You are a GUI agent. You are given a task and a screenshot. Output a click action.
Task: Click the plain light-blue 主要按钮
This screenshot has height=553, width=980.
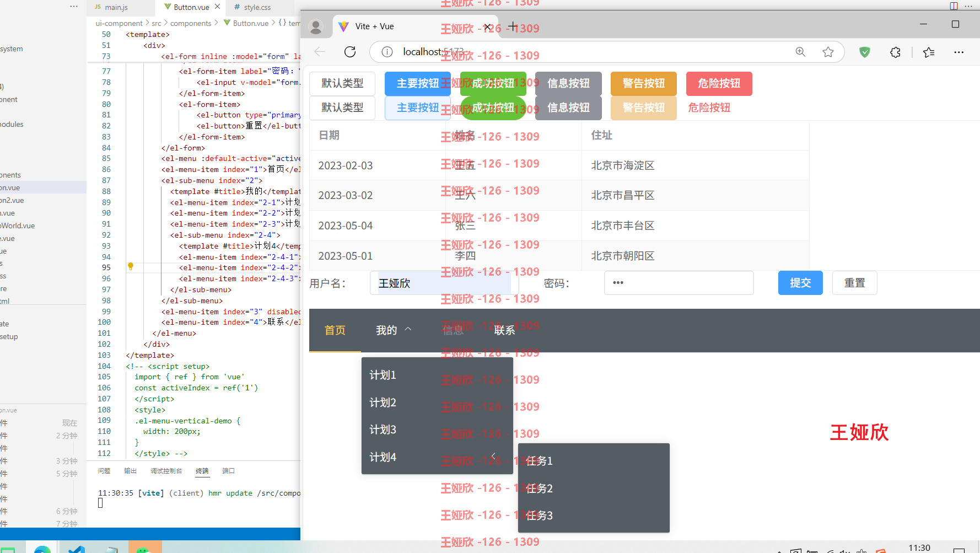click(417, 108)
